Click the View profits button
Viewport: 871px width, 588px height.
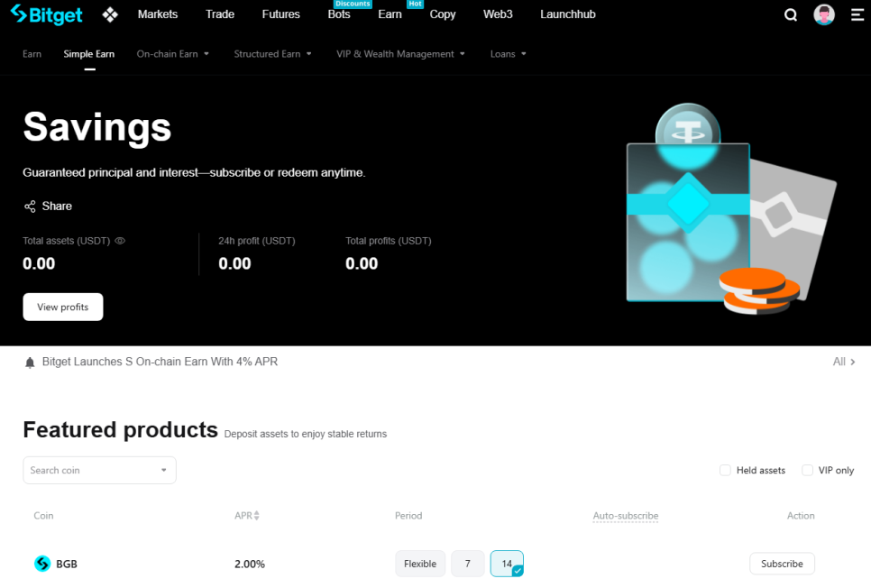point(63,307)
